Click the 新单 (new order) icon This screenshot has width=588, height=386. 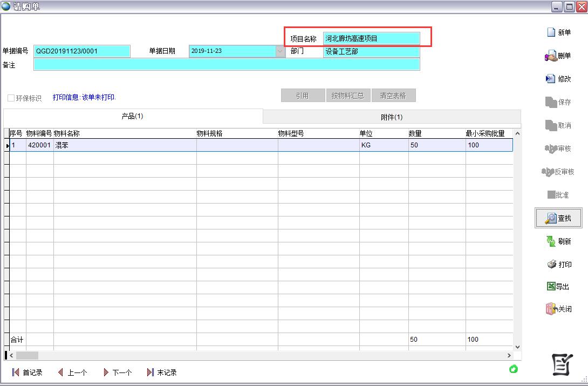[551, 32]
